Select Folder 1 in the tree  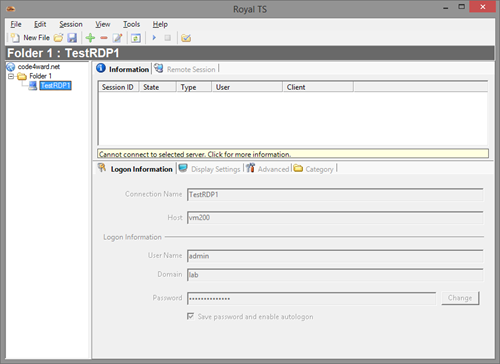(x=40, y=76)
